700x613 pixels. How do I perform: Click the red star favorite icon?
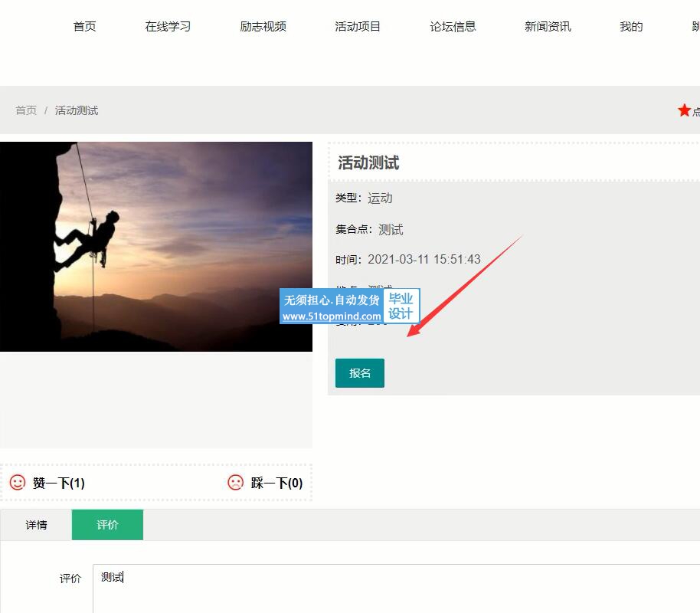tap(684, 110)
